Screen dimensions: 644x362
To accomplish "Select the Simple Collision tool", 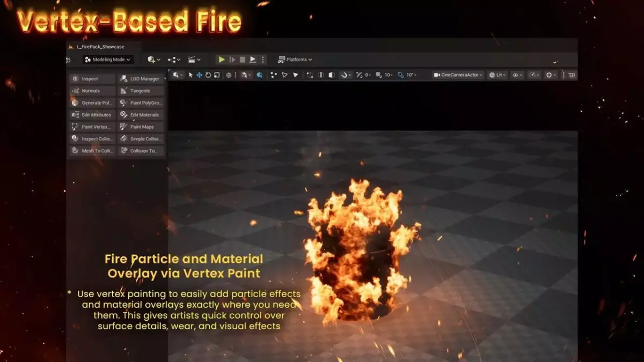I will pyautogui.click(x=141, y=138).
